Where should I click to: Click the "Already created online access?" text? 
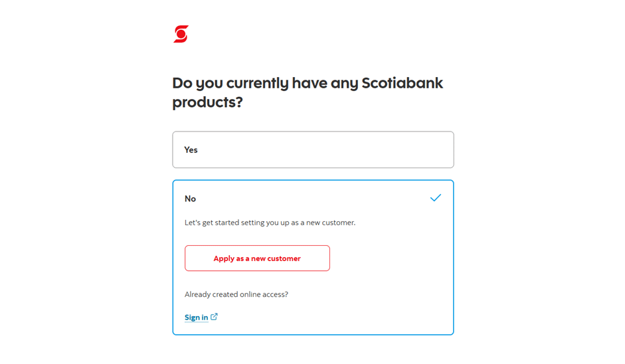236,294
